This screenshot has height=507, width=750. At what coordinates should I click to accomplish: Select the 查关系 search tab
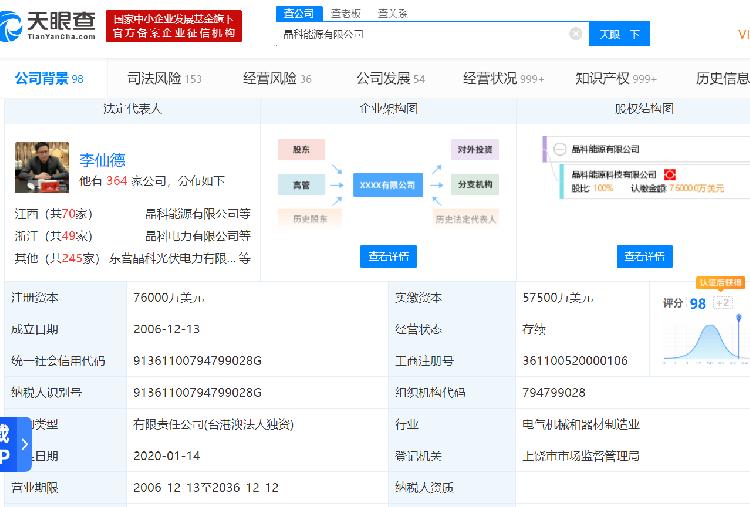392,13
